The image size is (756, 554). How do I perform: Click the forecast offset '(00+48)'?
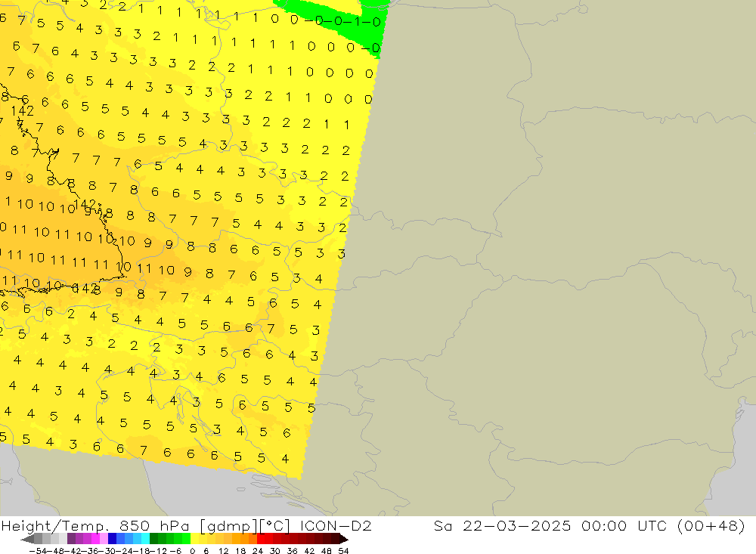[x=711, y=525]
